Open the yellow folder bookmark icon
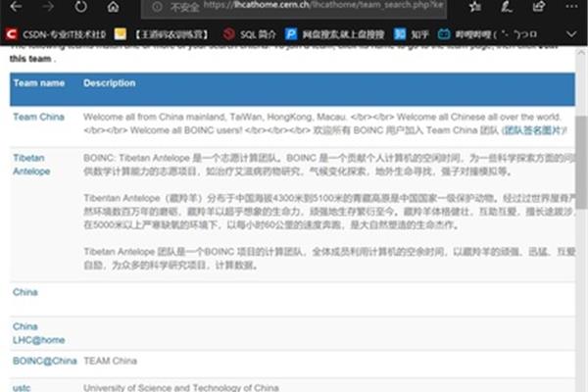This screenshot has height=392, width=588. [121, 34]
